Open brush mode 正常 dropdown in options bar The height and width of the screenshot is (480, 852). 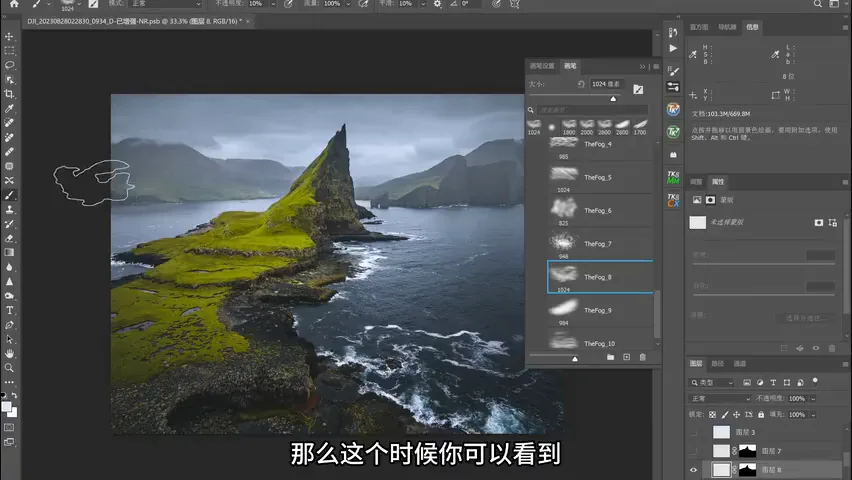coord(164,4)
